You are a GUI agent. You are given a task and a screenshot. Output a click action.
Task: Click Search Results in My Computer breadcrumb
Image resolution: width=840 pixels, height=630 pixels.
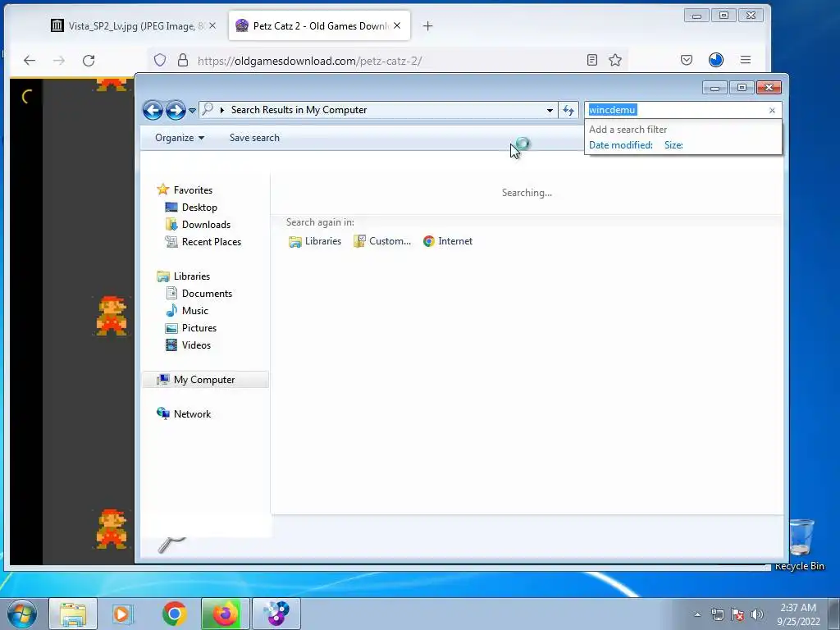[x=299, y=110]
